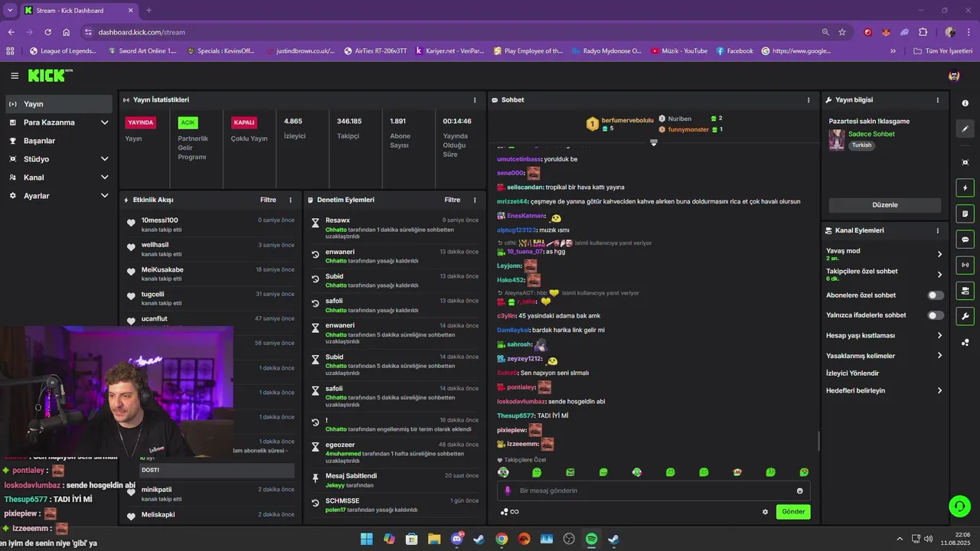Click the info icon in the right sidebar
This screenshot has width=980, height=551.
click(x=965, y=103)
